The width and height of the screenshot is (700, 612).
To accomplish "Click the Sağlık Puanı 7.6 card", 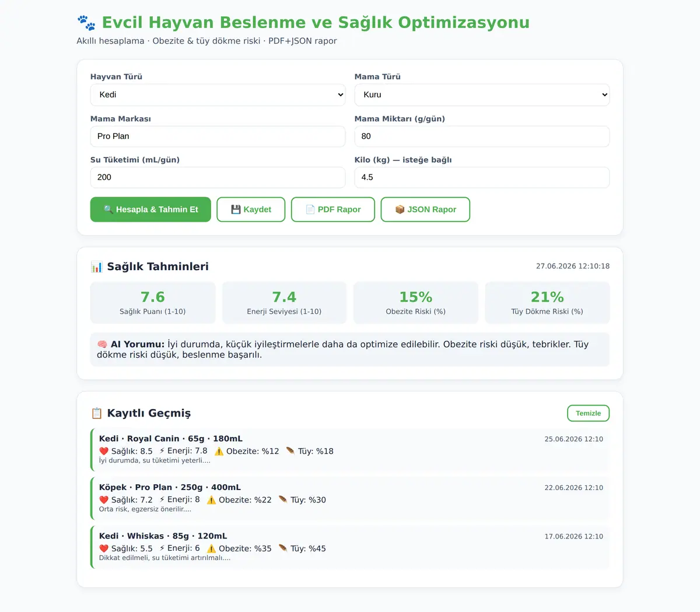I will pyautogui.click(x=153, y=303).
